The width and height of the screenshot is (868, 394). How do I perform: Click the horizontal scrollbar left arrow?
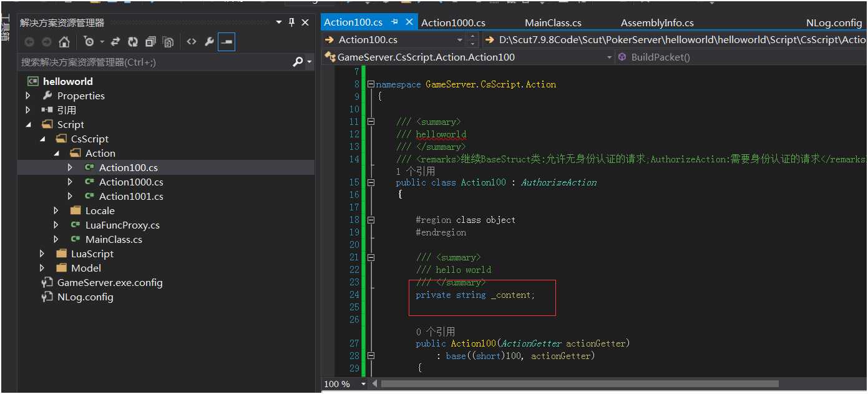click(x=374, y=383)
